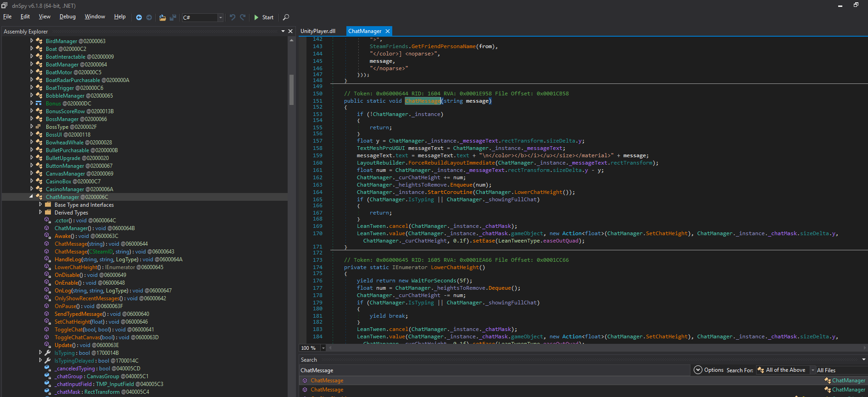Viewport: 868px width, 397px height.
Task: Close the Assembly Explorer panel
Action: tap(290, 31)
